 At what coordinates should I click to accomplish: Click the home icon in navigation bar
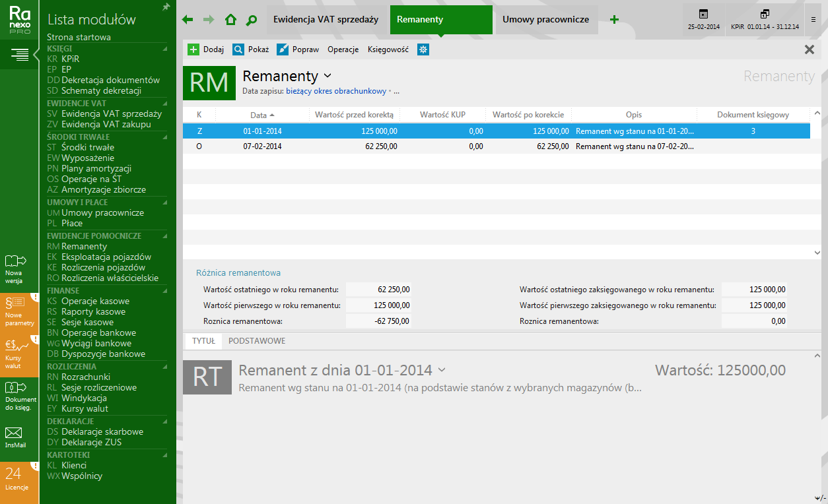click(230, 20)
